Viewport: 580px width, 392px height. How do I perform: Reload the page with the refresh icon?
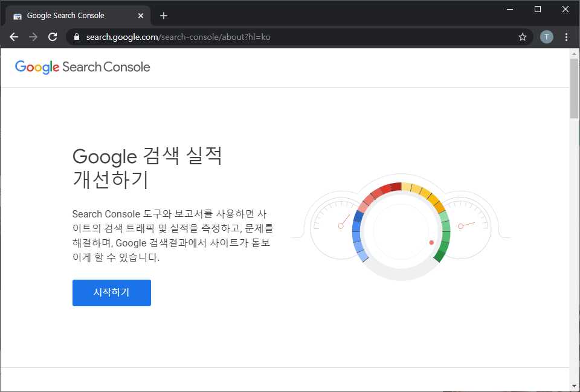pos(53,37)
